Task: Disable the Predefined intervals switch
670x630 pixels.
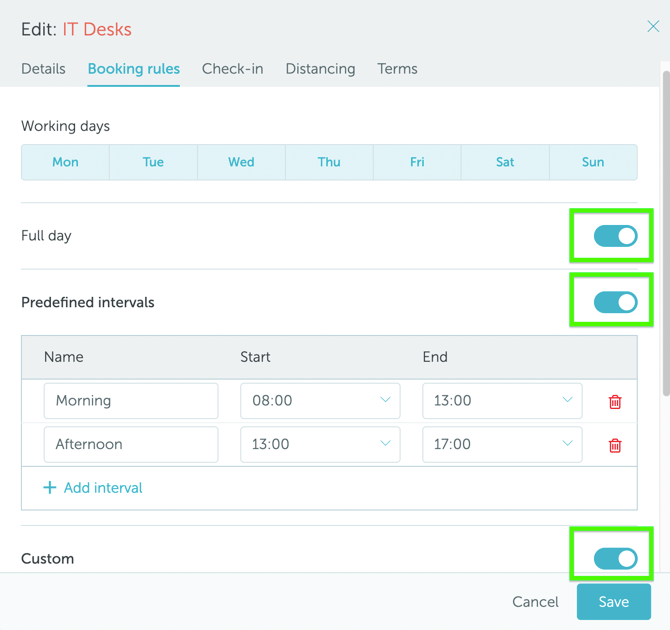Action: 615,302
